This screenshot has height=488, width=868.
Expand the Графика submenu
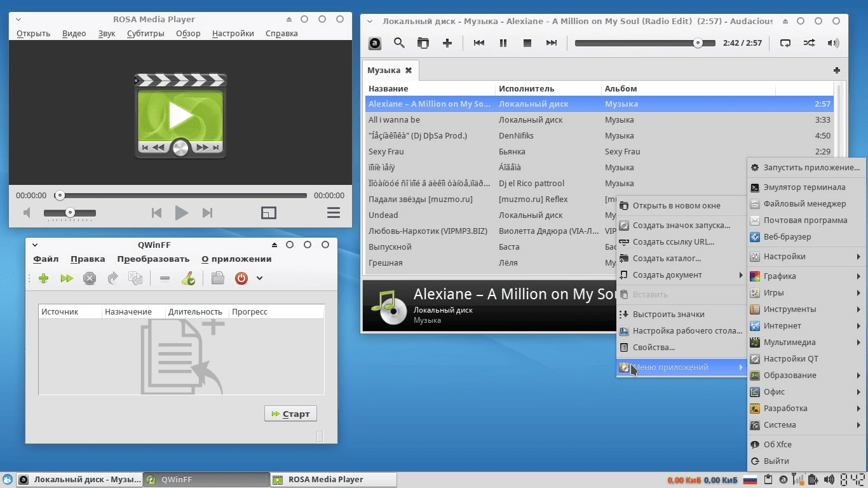pos(806,276)
